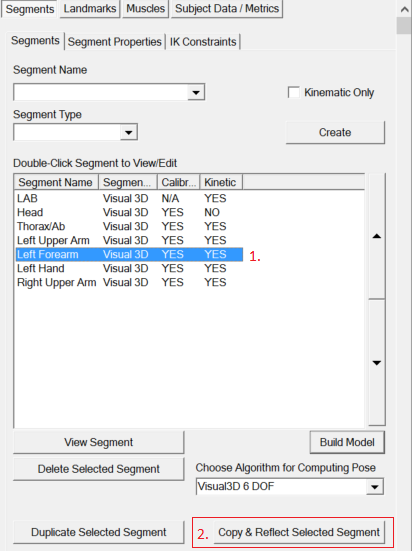The height and width of the screenshot is (551, 412).
Task: Click the panel scrollbar up arrow
Action: click(x=404, y=9)
